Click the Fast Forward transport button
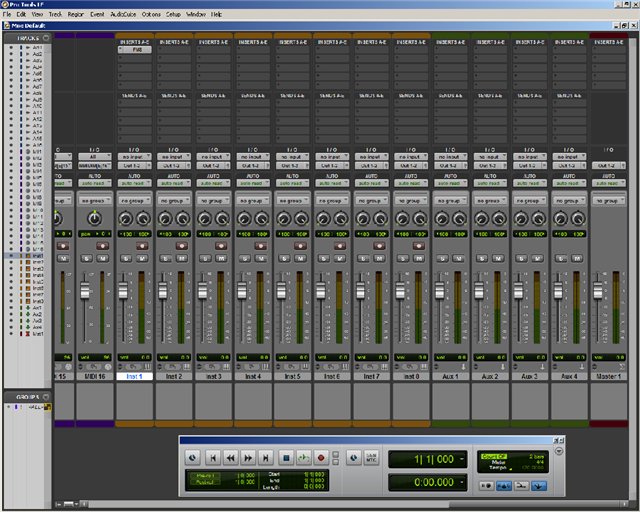 click(x=249, y=457)
